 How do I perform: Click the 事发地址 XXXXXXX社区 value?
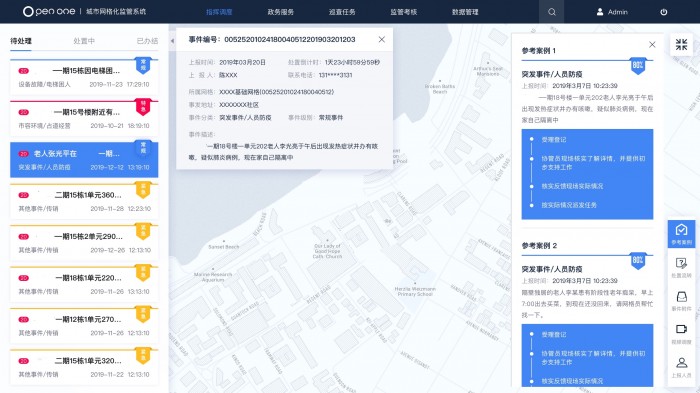pyautogui.click(x=239, y=105)
